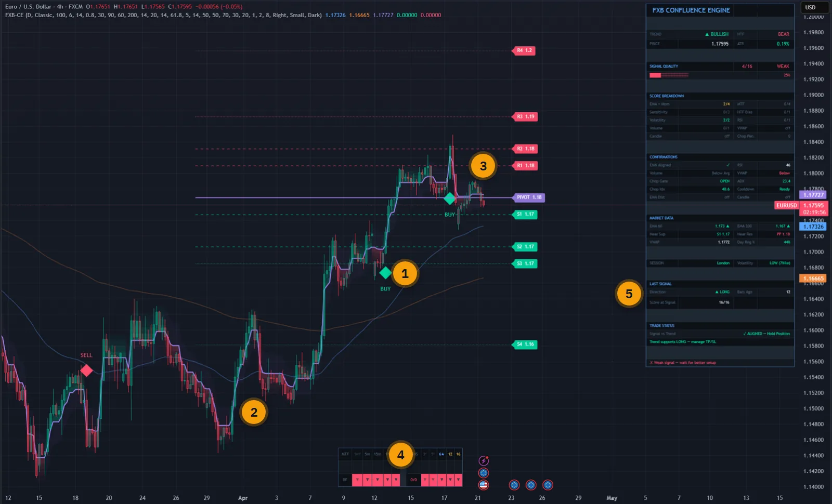Open the EU flag event right of date 26
Image resolution: width=832 pixels, height=504 pixels.
click(548, 485)
